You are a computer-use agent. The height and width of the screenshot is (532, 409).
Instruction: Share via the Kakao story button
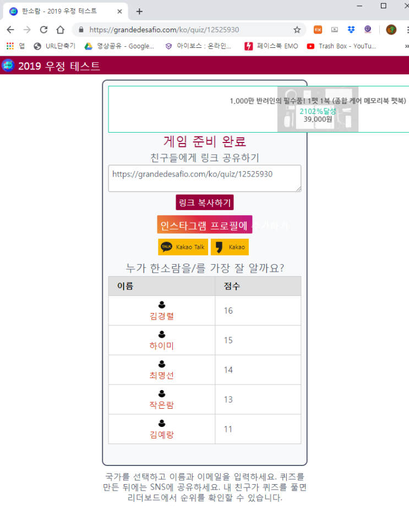coord(230,247)
